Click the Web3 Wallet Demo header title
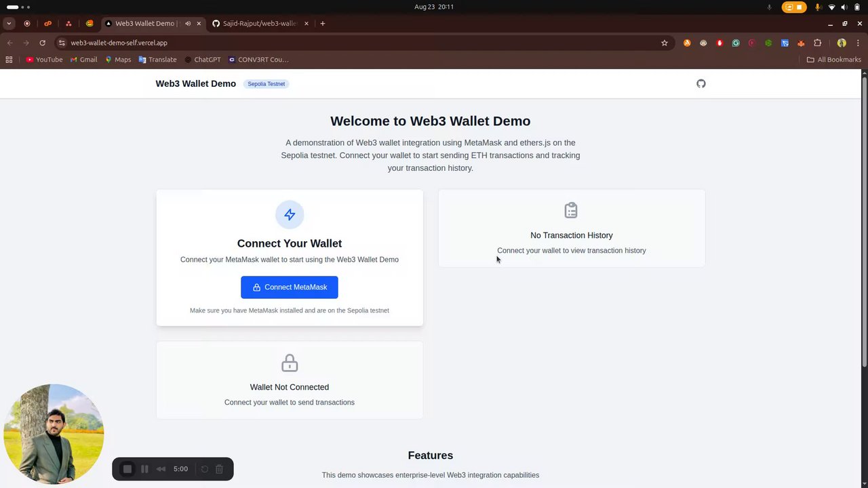Screen dimensions: 868x488 (x=195, y=83)
